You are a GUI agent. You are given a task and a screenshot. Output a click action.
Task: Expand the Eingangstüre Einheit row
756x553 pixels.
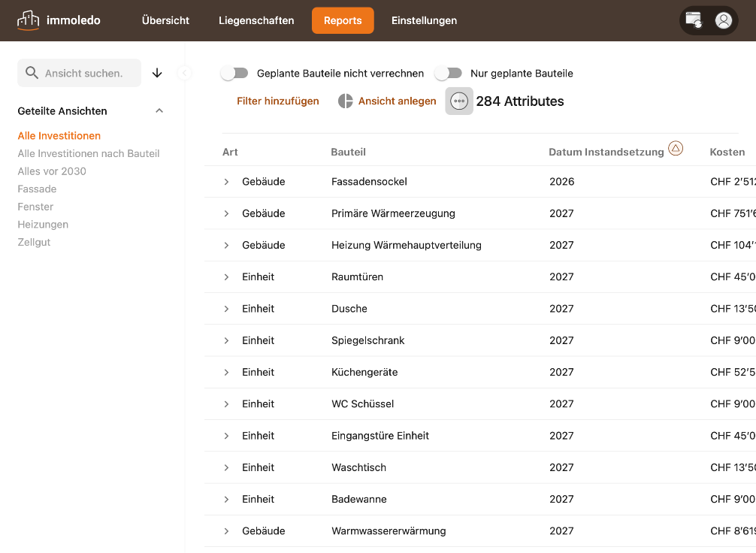tap(226, 436)
